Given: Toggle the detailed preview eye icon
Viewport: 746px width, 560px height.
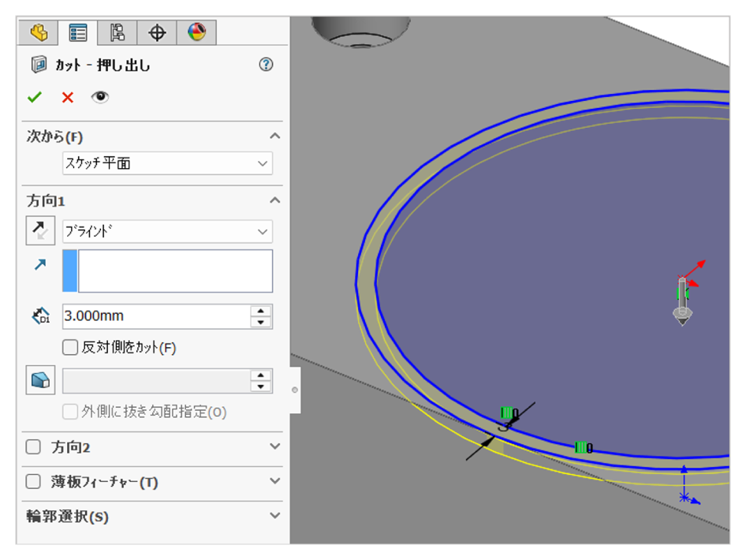Looking at the screenshot, I should [100, 97].
